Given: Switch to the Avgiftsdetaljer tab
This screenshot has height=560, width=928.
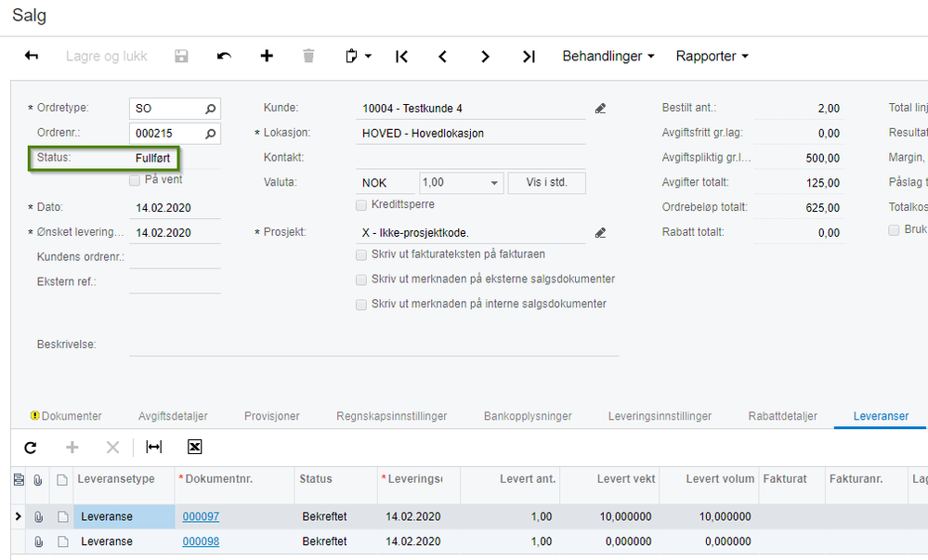Looking at the screenshot, I should [x=173, y=416].
